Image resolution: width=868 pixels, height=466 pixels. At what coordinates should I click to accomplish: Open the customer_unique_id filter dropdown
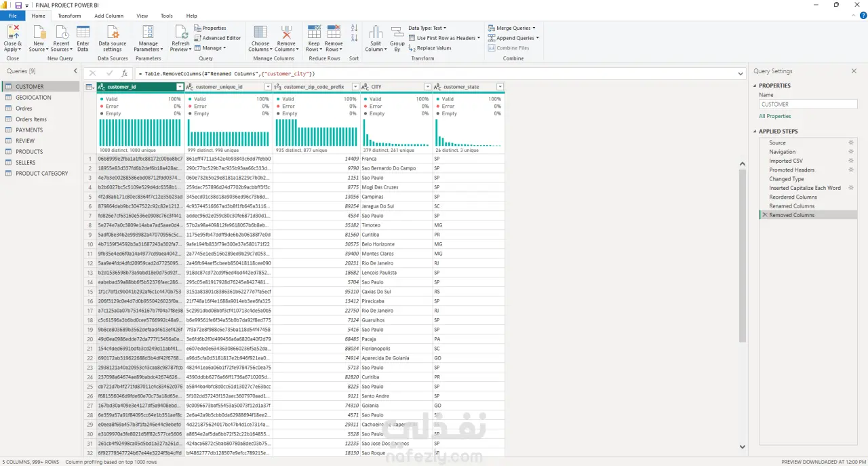268,87
